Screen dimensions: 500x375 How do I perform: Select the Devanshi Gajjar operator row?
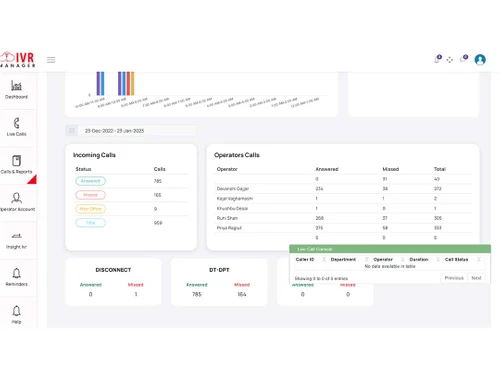point(343,189)
